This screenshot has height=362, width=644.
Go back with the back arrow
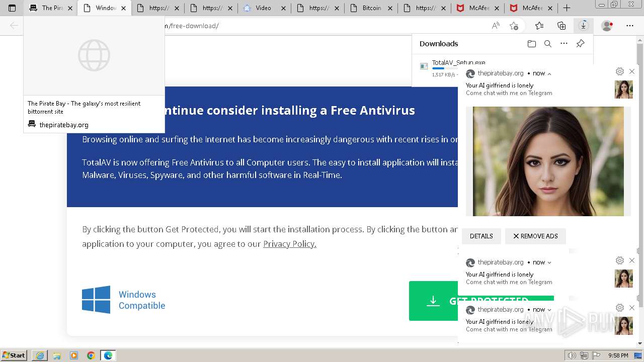pyautogui.click(x=14, y=26)
